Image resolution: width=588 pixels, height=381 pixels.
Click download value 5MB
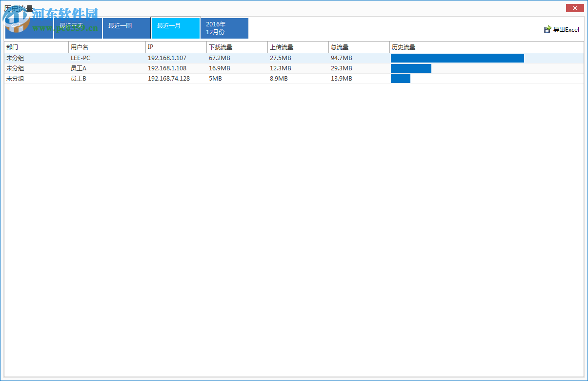point(215,79)
